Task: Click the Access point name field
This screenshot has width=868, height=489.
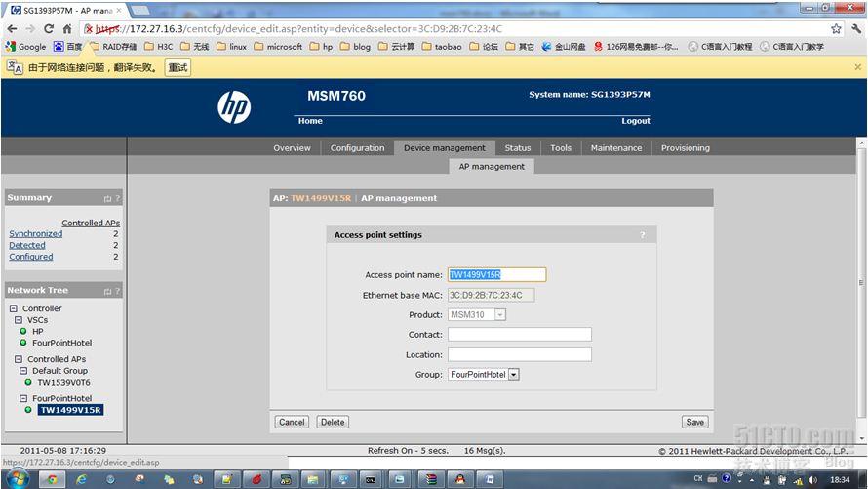Action: point(497,274)
